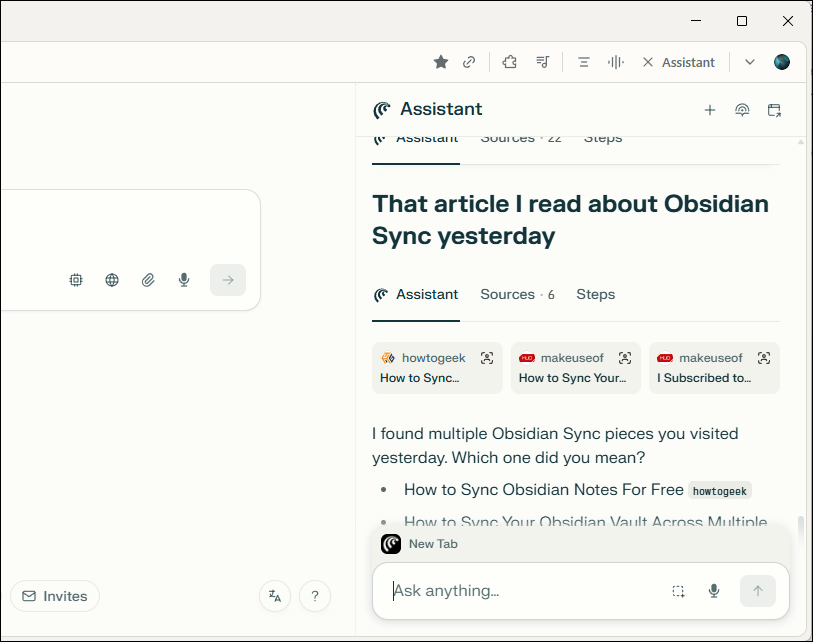Open the chevron dropdown next to Assistant
Image resolution: width=813 pixels, height=642 pixels.
749,61
